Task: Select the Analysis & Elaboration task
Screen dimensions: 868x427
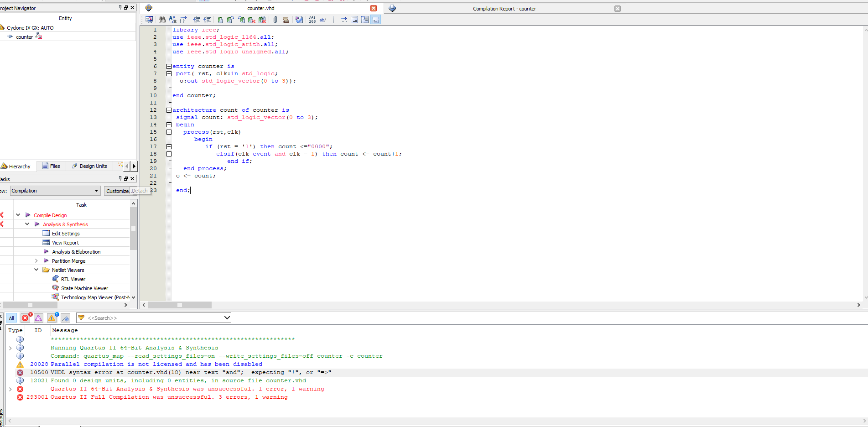Action: coord(76,252)
